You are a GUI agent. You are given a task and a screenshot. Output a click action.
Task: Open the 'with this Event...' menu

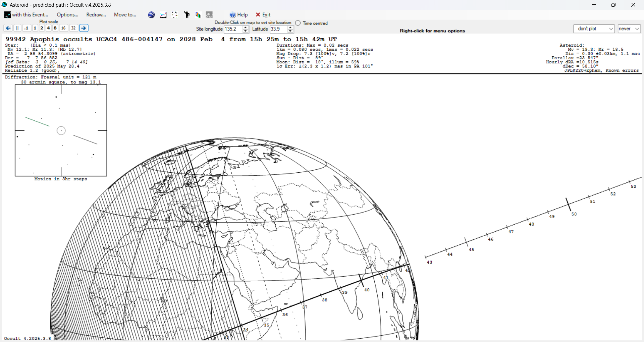pos(26,15)
